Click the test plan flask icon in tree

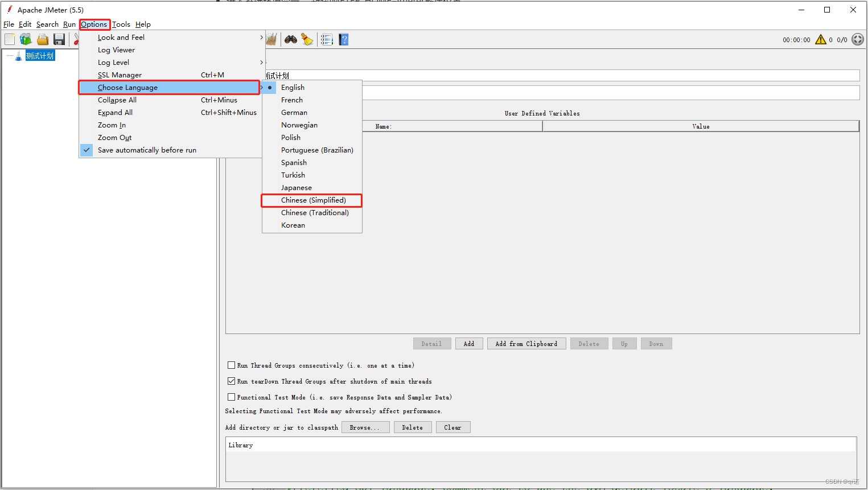[19, 56]
